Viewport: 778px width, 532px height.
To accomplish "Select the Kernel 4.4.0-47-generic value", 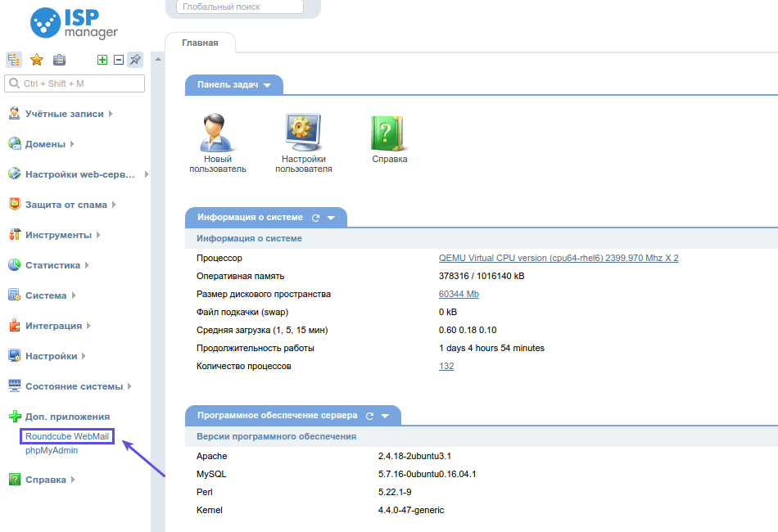I will (x=411, y=510).
